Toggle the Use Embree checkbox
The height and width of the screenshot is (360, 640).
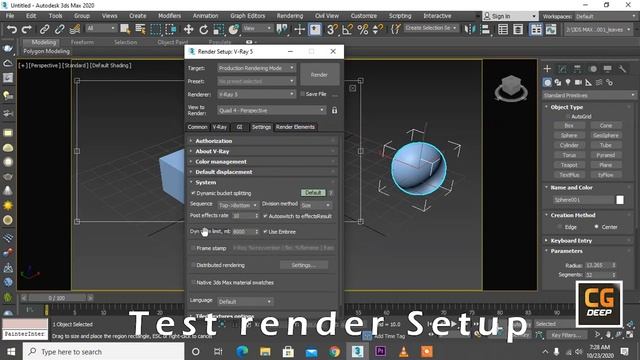click(265, 231)
